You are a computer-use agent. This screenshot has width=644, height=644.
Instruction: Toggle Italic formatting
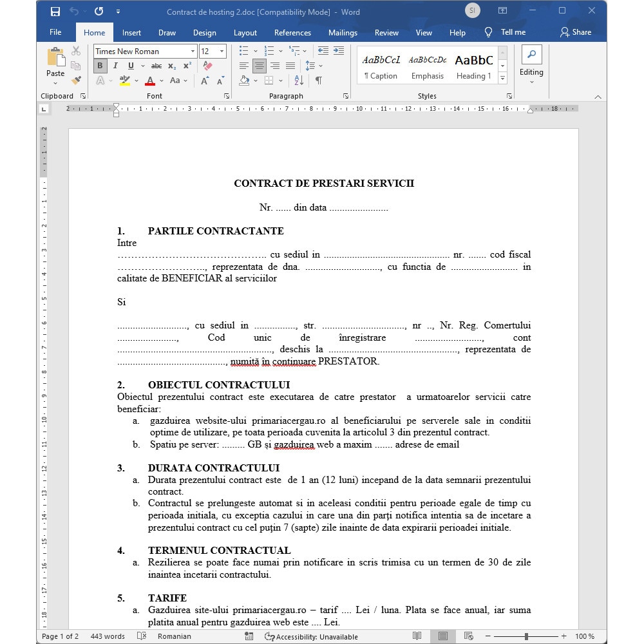point(115,66)
